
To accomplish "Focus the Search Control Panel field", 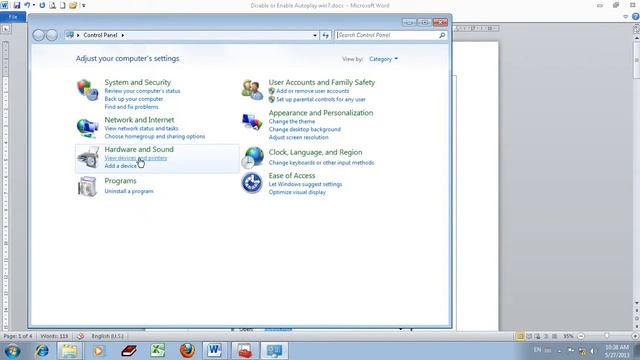I will pyautogui.click(x=387, y=36).
